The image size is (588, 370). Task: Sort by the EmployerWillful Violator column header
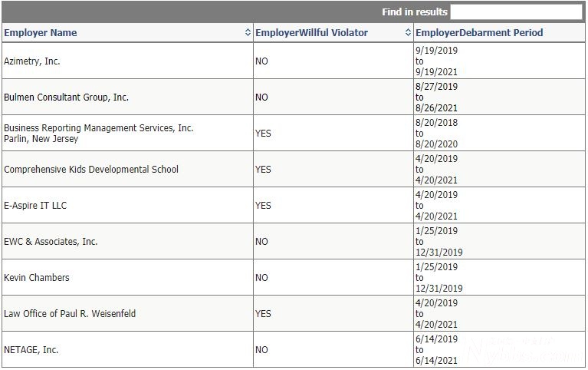pos(311,33)
